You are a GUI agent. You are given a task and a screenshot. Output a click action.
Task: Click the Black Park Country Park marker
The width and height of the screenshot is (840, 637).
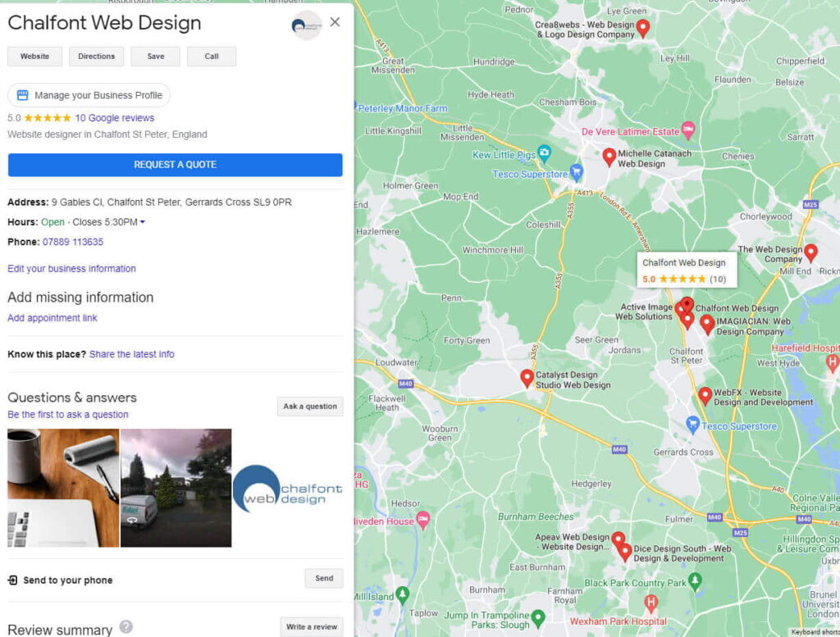pyautogui.click(x=695, y=580)
